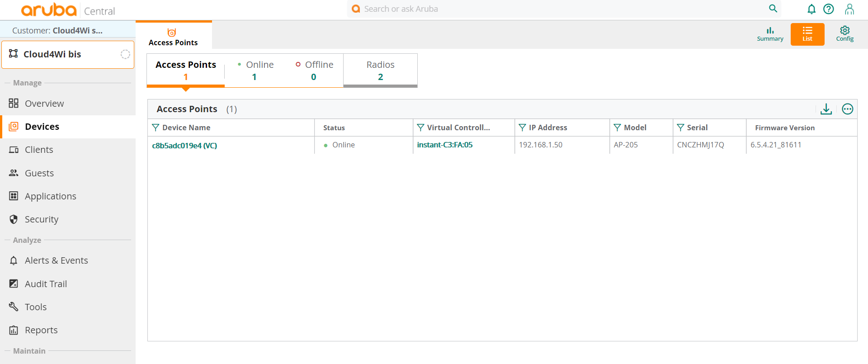Open device c8b5adc019e4 (VC) link
This screenshot has height=364, width=868.
[x=184, y=146]
